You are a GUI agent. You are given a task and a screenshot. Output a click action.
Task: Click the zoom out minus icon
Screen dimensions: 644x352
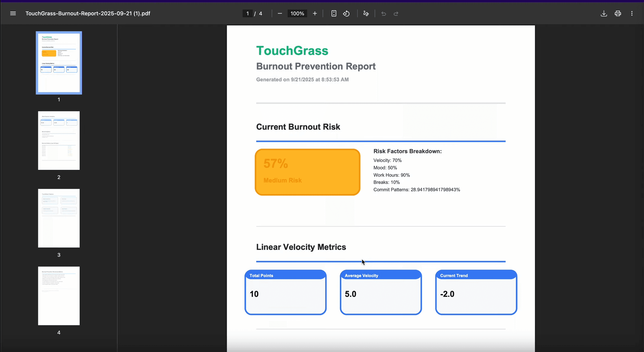tap(280, 14)
